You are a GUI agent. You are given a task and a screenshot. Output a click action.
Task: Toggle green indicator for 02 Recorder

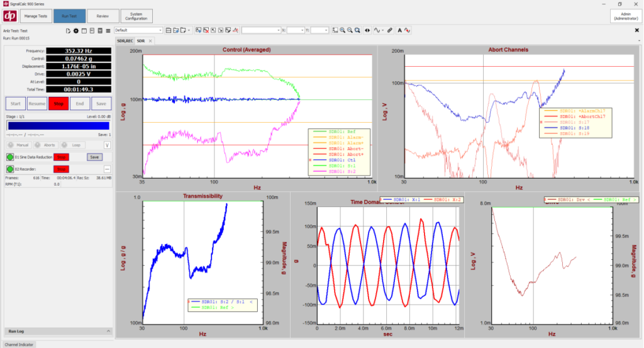pos(10,169)
